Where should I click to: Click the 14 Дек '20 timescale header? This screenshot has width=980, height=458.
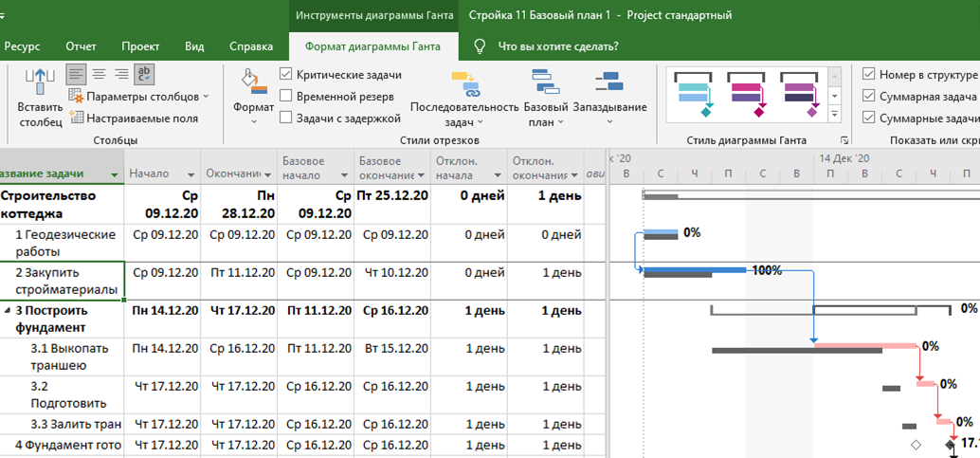click(844, 159)
